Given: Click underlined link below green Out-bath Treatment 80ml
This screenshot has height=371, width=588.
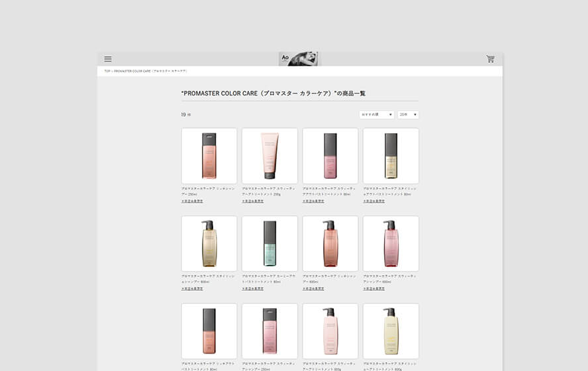Looking at the screenshot, I should pos(253,289).
